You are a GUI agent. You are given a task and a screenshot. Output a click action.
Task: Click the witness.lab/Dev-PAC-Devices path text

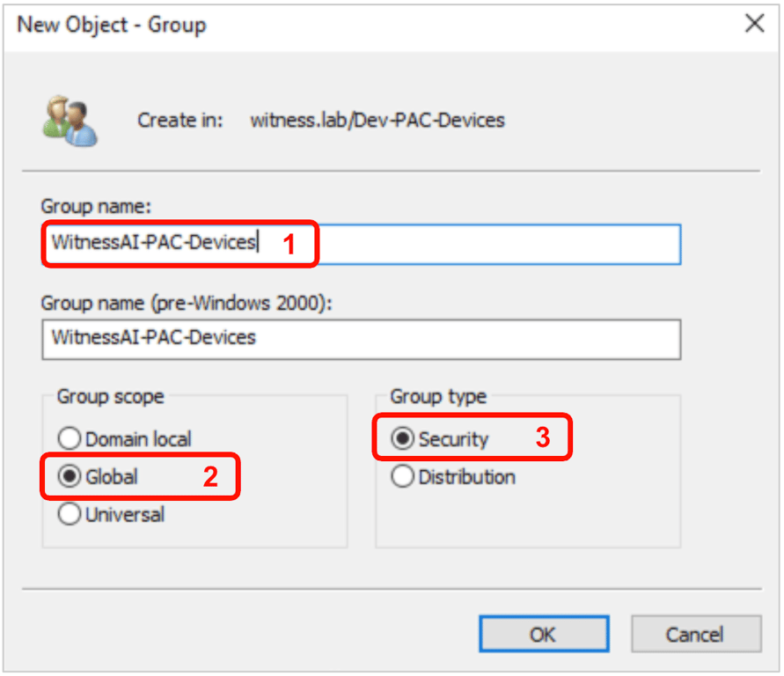tap(377, 120)
